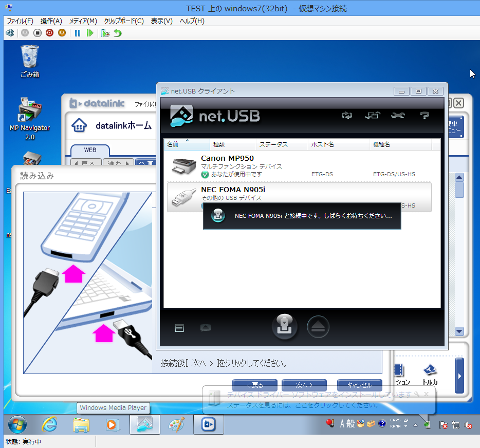The width and height of the screenshot is (480, 448).
Task: Sort the device list by ホスト名 column
Action: point(339,144)
